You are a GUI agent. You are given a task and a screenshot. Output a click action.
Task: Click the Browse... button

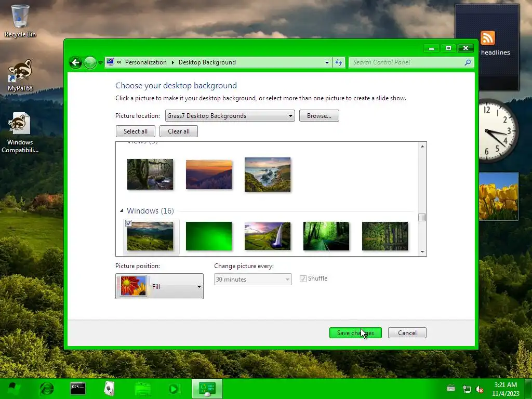coord(319,116)
